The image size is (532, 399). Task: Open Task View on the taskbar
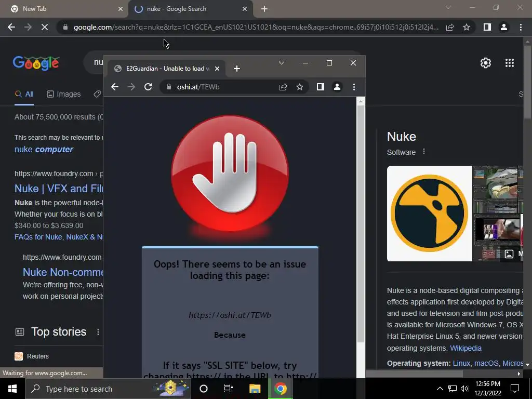(229, 389)
